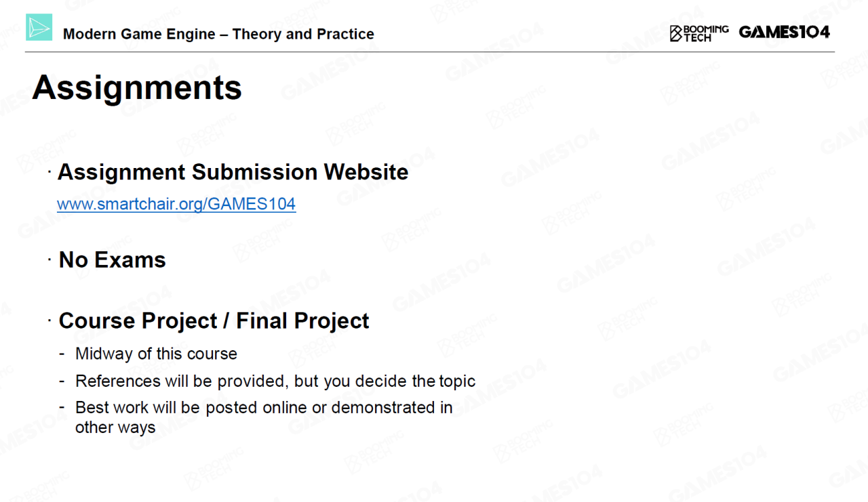This screenshot has width=868, height=502.
Task: Click the dash before "Best work will be"
Action: 62,408
